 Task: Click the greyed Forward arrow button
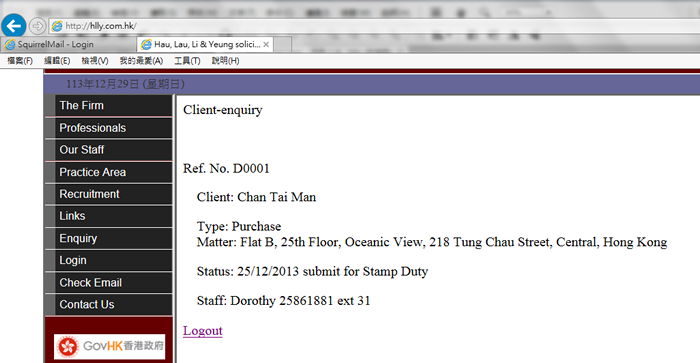tap(38, 26)
